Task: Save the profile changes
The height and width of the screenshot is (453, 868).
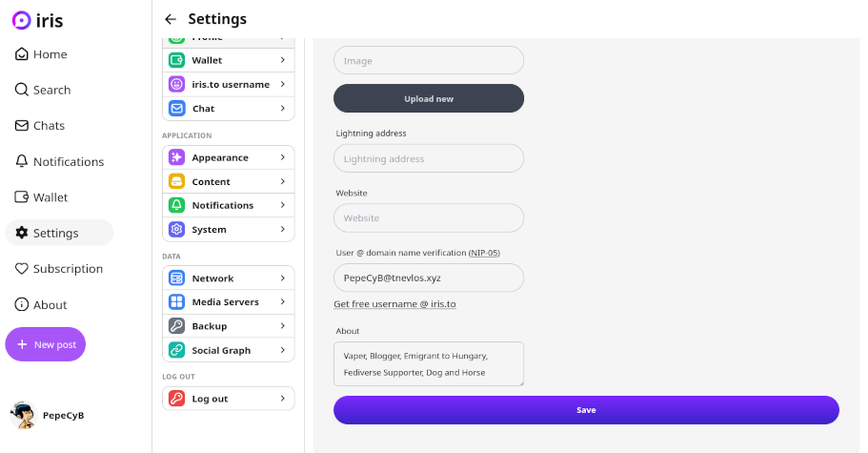Action: (586, 410)
